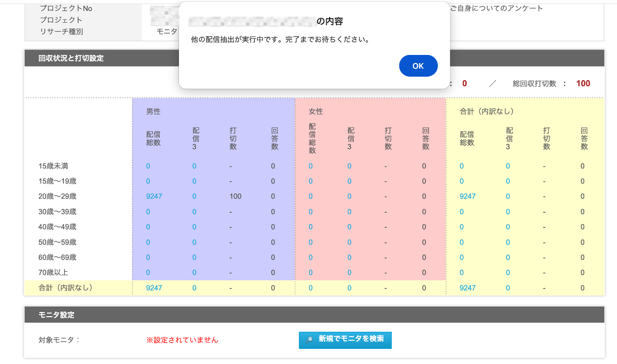Click the 総回収打切数 value 100
The height and width of the screenshot is (364, 617).
tap(583, 84)
